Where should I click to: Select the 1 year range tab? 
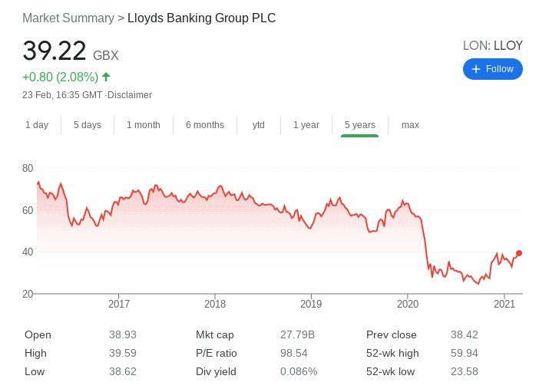306,125
